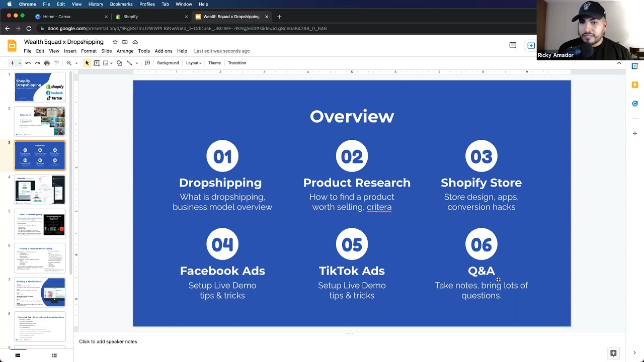Click the Q&A heading on slide
Viewport: 644px width, 362px height.
coord(481,270)
